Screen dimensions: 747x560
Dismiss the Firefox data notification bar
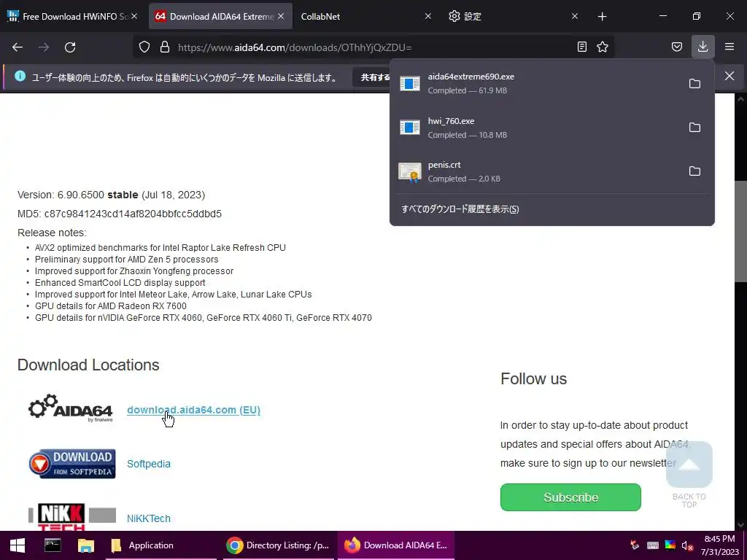pos(729,76)
